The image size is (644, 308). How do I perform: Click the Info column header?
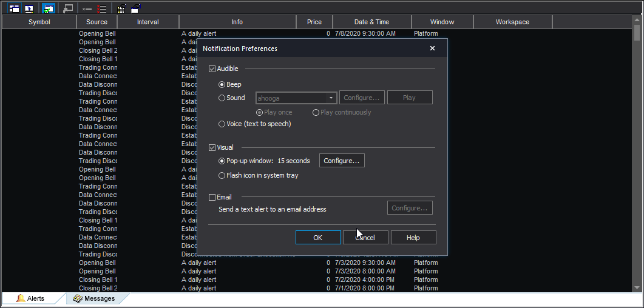point(237,22)
